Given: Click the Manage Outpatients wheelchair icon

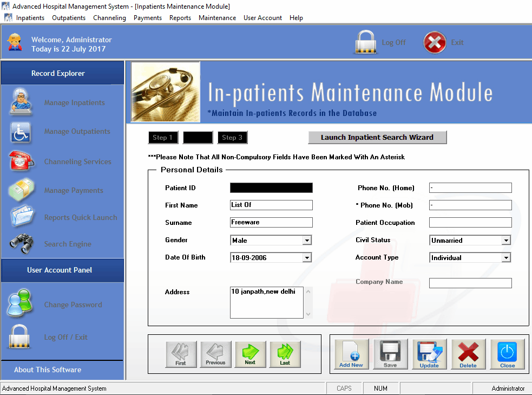Looking at the screenshot, I should pyautogui.click(x=21, y=132).
